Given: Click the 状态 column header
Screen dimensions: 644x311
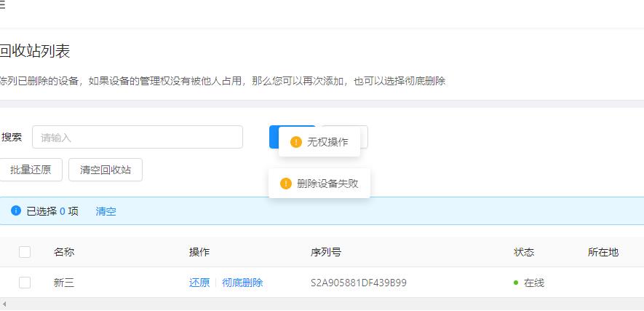Looking at the screenshot, I should click(524, 252).
